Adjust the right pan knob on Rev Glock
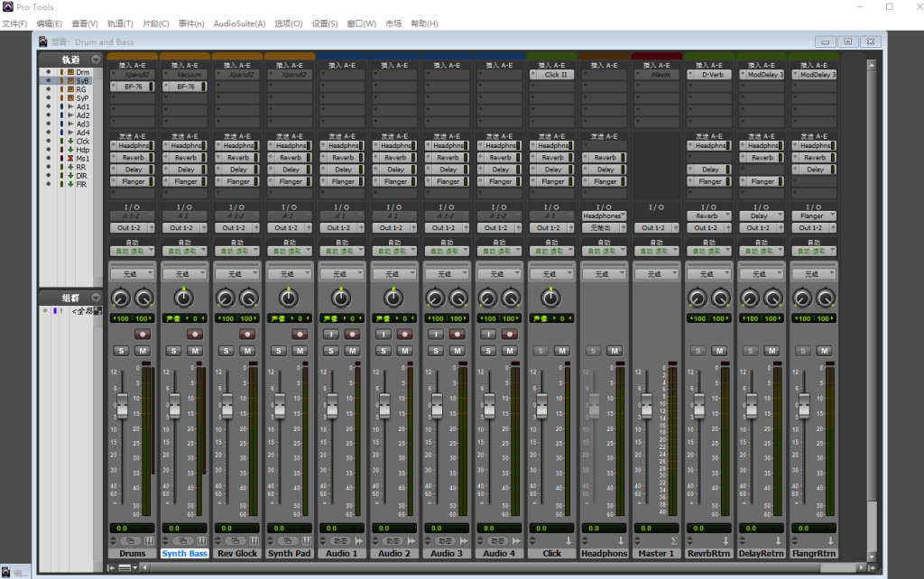 249,298
